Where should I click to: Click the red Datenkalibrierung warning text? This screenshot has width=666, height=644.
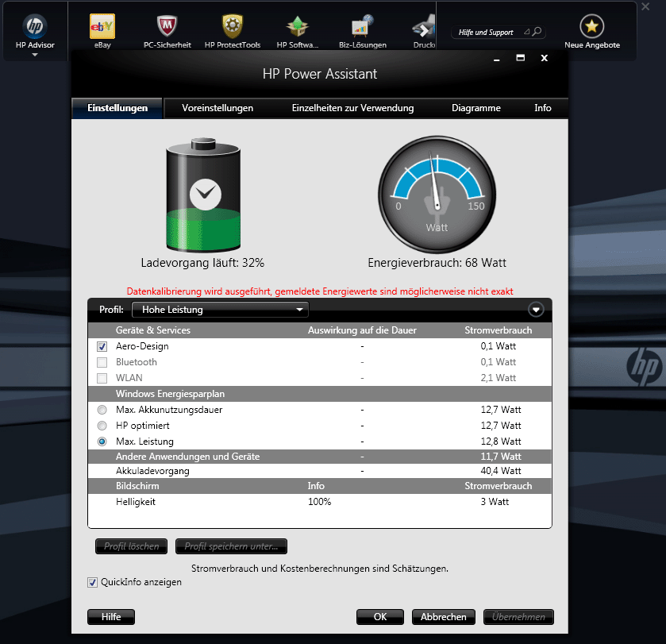coord(320,291)
